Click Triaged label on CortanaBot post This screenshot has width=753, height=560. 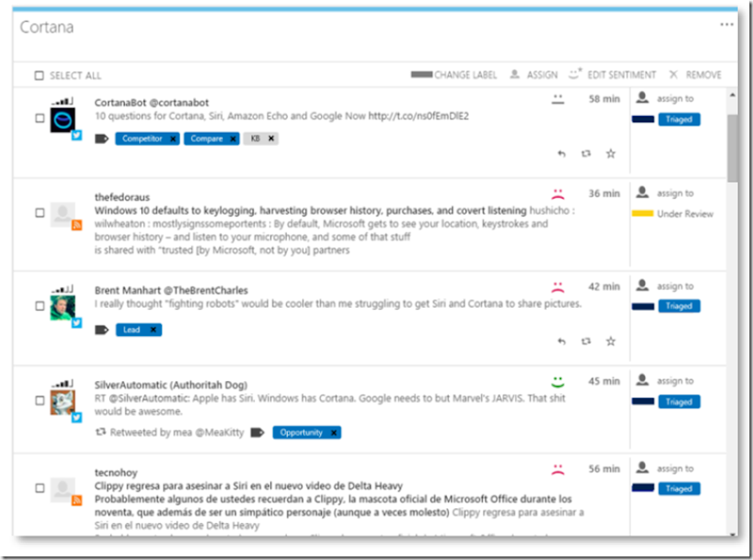[679, 120]
